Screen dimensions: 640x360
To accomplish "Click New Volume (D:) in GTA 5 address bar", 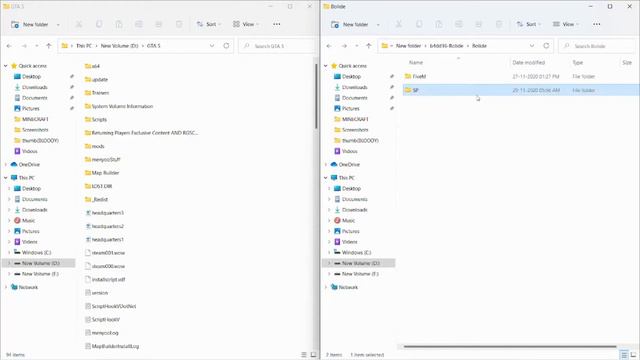I will 120,46.
